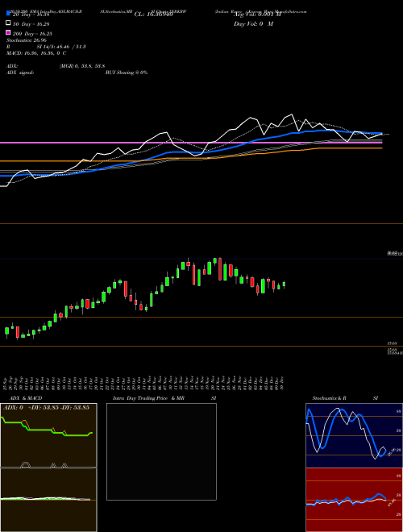403x532 pixels.
Task: Open the ADX green line chart panel
Action: pos(48,435)
